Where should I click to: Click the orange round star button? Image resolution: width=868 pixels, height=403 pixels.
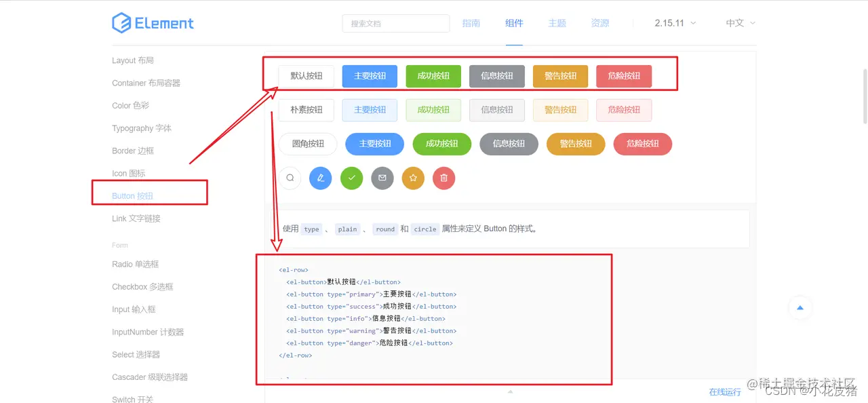(413, 178)
